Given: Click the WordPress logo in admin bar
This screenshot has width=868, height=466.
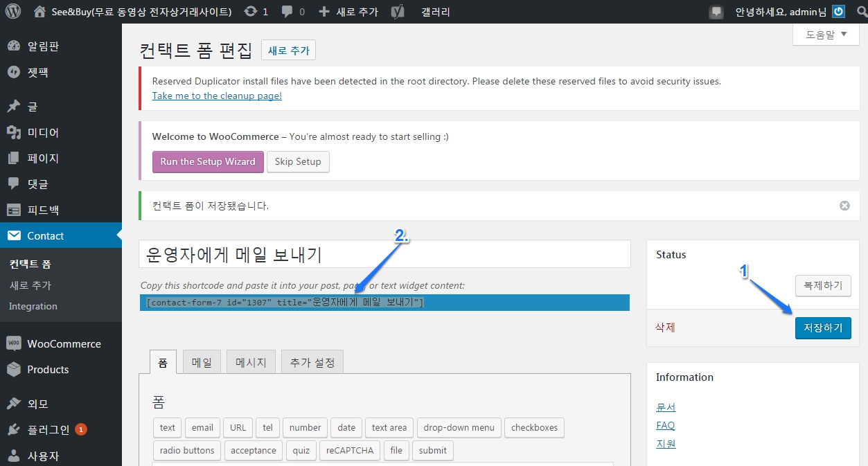Looking at the screenshot, I should 14,12.
